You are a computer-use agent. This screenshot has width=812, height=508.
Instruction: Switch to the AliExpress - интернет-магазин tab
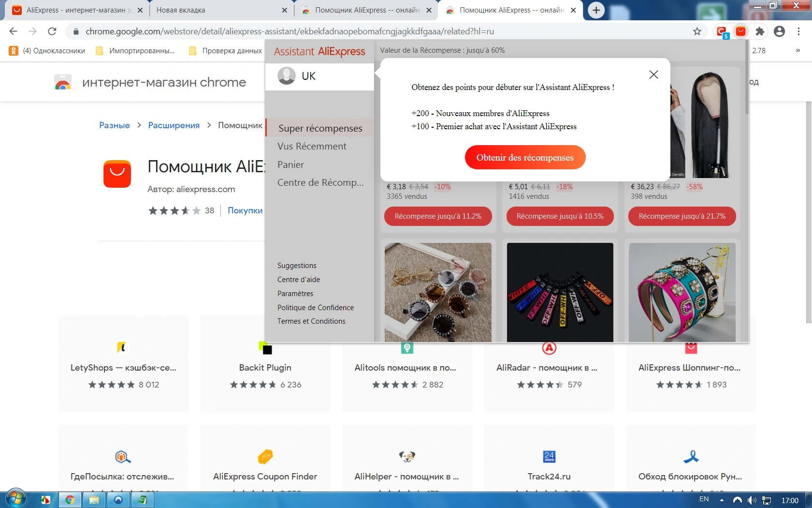pos(77,10)
